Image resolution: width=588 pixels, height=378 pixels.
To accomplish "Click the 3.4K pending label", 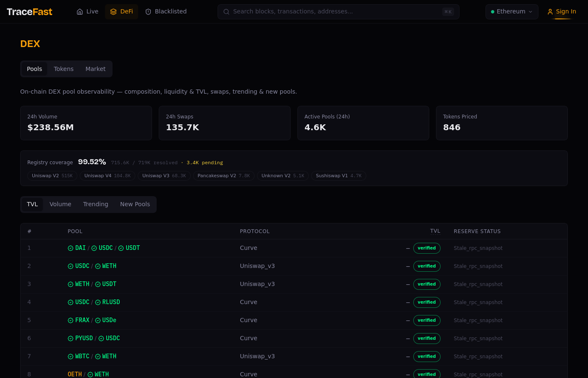I will point(205,163).
